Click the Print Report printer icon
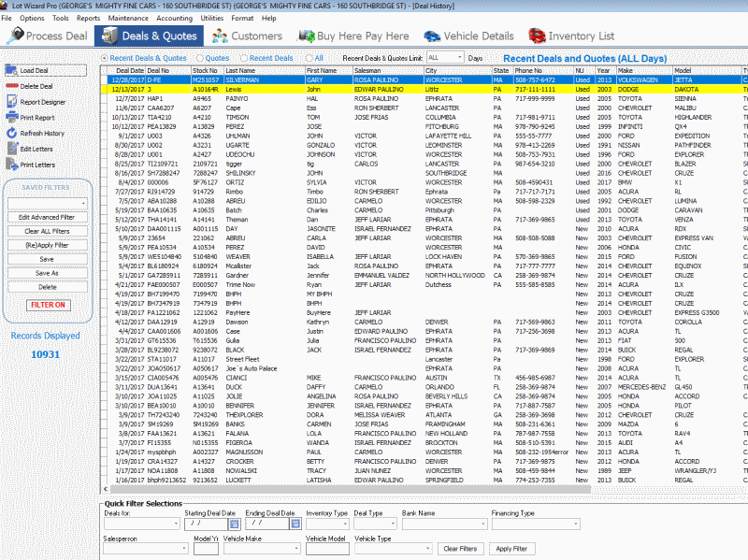This screenshot has width=748, height=560. (x=11, y=118)
